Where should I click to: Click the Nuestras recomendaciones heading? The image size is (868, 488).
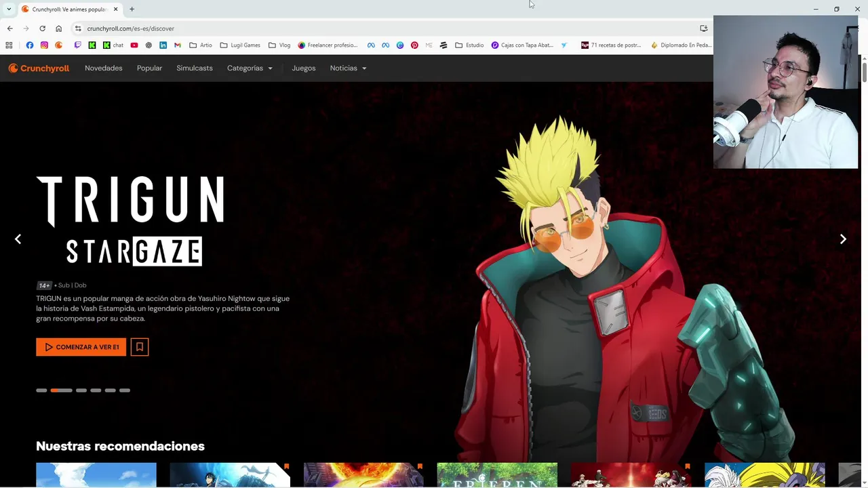(x=120, y=446)
